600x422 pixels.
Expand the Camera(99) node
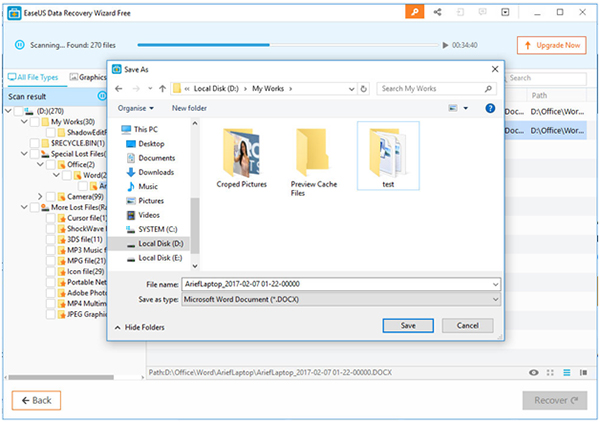40,197
